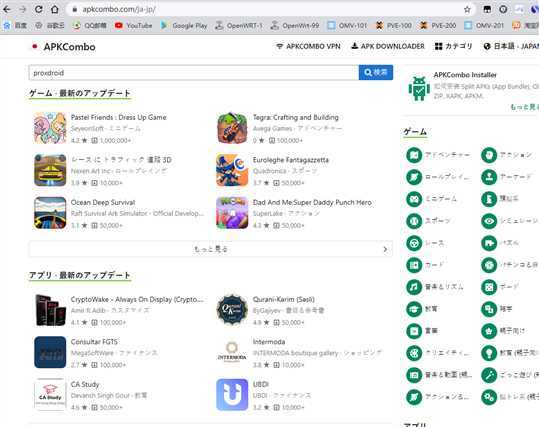Open Dad And Me: Super Daddy Punch Hero

tap(312, 202)
